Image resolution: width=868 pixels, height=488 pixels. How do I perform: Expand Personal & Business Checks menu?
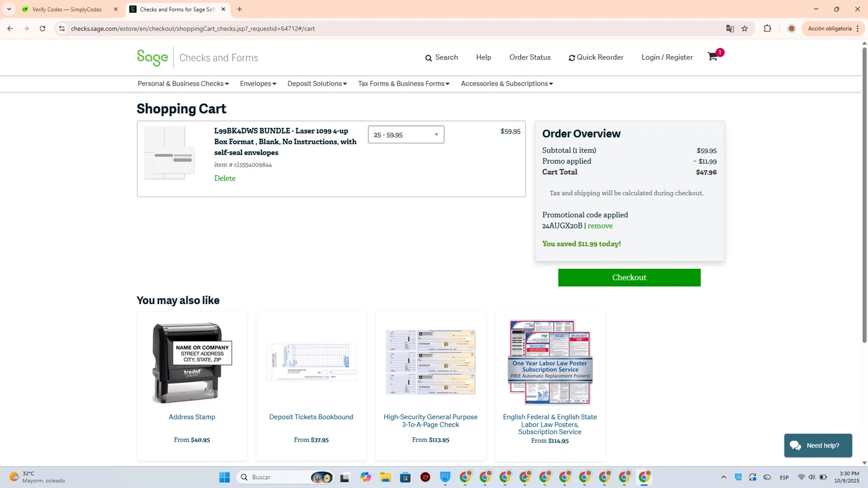[x=183, y=84]
